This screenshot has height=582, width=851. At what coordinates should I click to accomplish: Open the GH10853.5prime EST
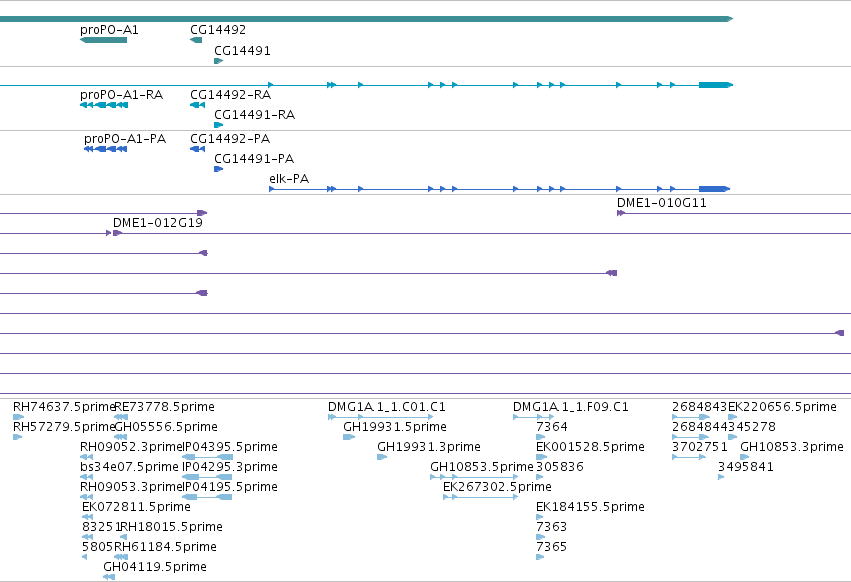coord(481,467)
